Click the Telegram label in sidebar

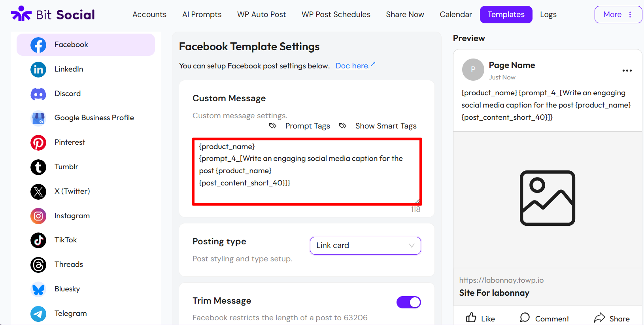71,314
